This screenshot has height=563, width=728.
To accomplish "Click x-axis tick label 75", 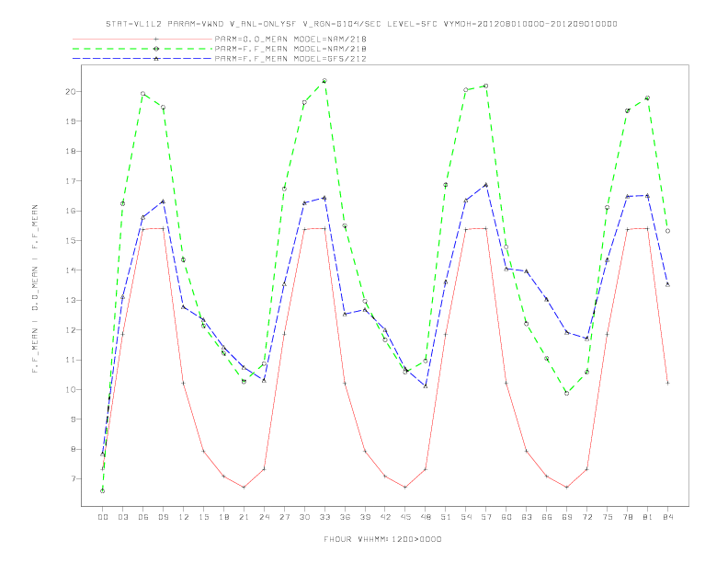I will pyautogui.click(x=608, y=517).
